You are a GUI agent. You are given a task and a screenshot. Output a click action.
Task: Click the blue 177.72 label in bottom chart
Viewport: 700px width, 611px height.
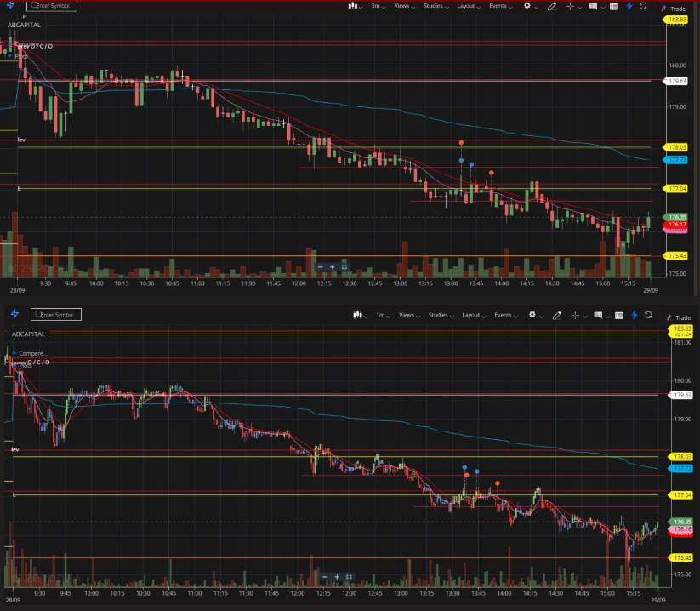tap(681, 469)
